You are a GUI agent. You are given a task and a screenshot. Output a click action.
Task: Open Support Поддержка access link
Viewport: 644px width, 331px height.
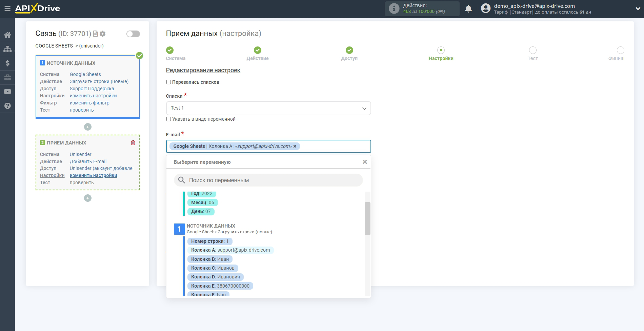(x=92, y=89)
